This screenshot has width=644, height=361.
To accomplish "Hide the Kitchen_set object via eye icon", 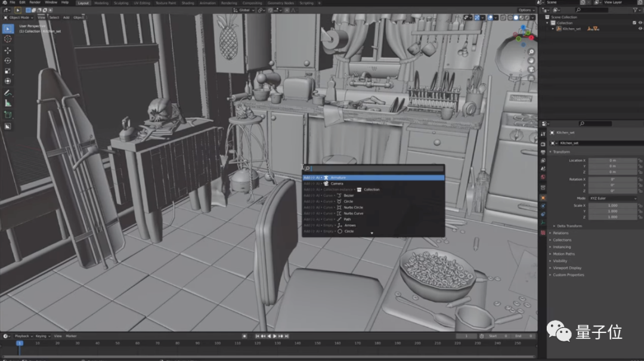I will 640,29.
